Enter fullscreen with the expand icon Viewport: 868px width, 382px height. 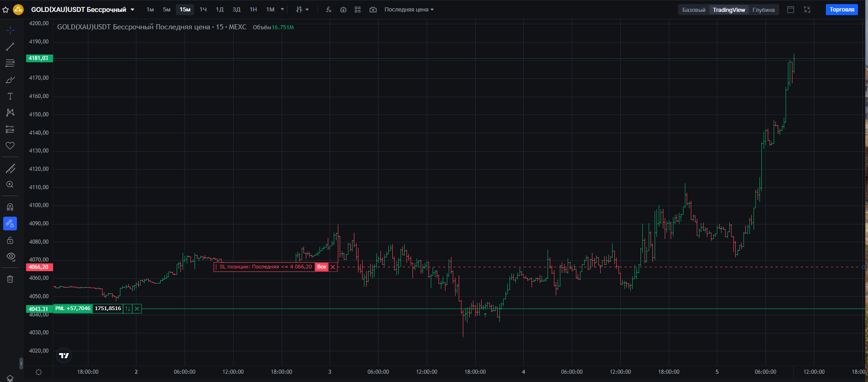(x=807, y=10)
